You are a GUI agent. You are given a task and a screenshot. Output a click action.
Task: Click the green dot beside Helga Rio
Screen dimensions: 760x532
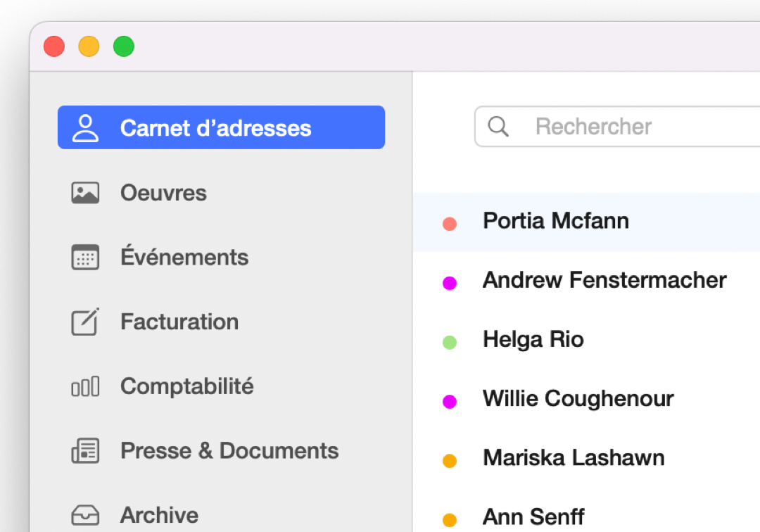[x=450, y=343]
